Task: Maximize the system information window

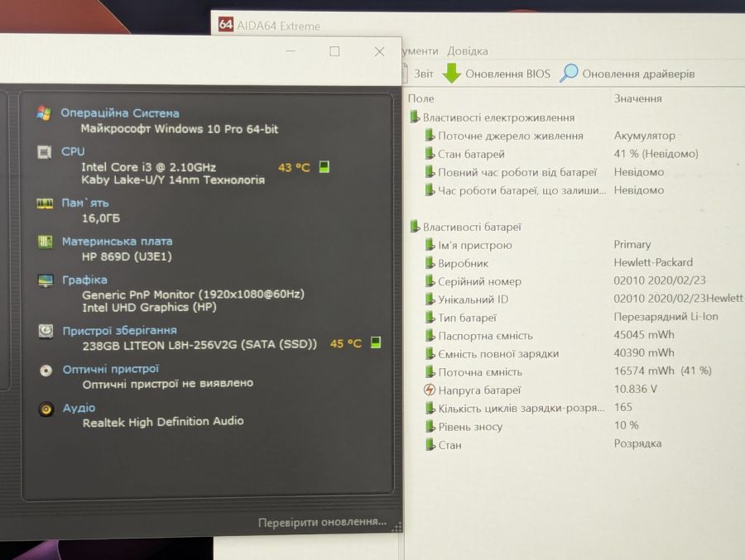Action: (x=334, y=50)
